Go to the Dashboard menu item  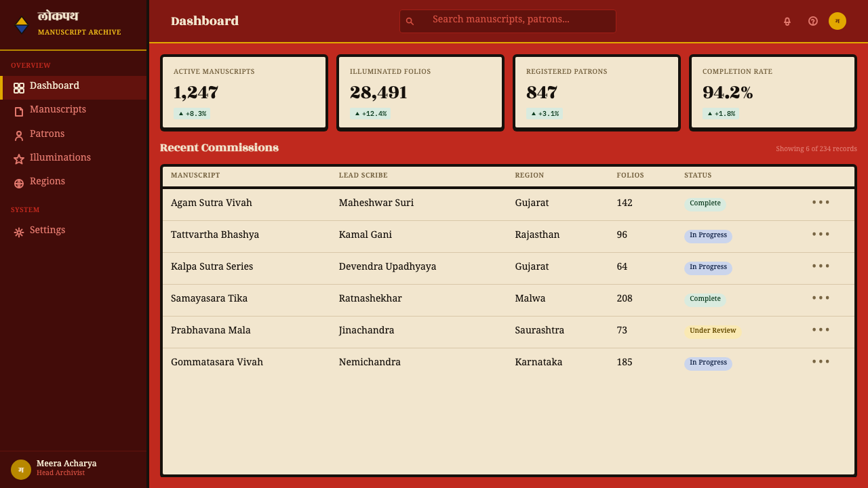pos(73,87)
